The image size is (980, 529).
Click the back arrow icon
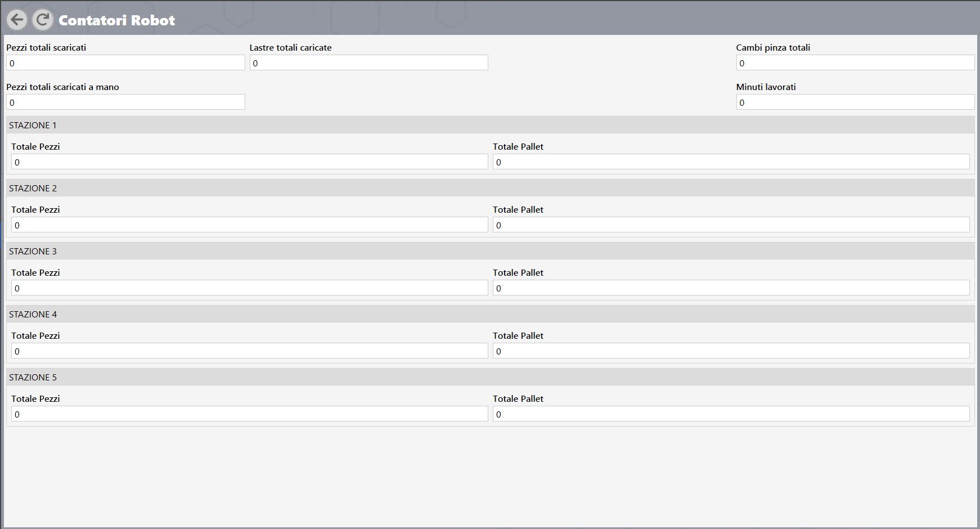click(x=17, y=20)
